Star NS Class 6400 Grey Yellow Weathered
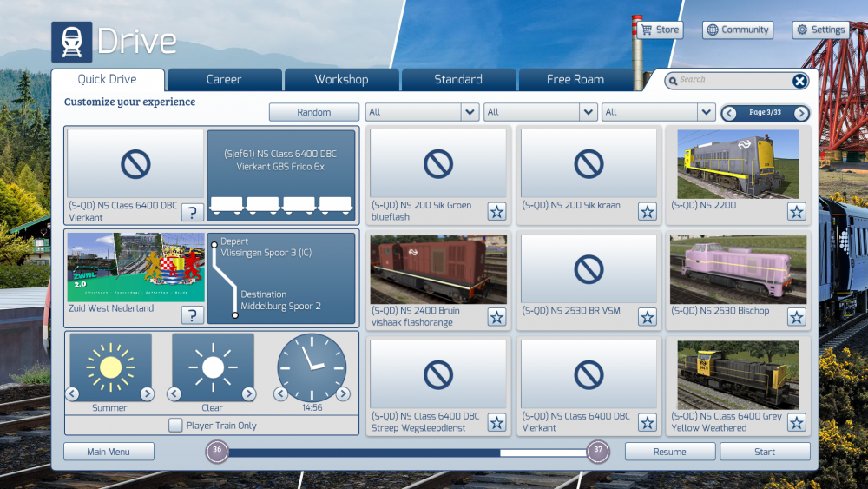The image size is (868, 489). [797, 423]
